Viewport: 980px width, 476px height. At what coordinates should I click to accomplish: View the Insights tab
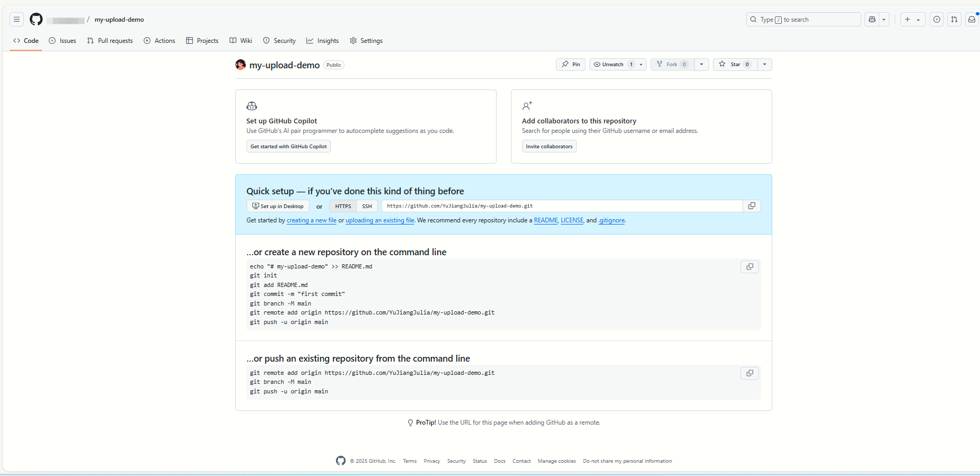tap(322, 41)
